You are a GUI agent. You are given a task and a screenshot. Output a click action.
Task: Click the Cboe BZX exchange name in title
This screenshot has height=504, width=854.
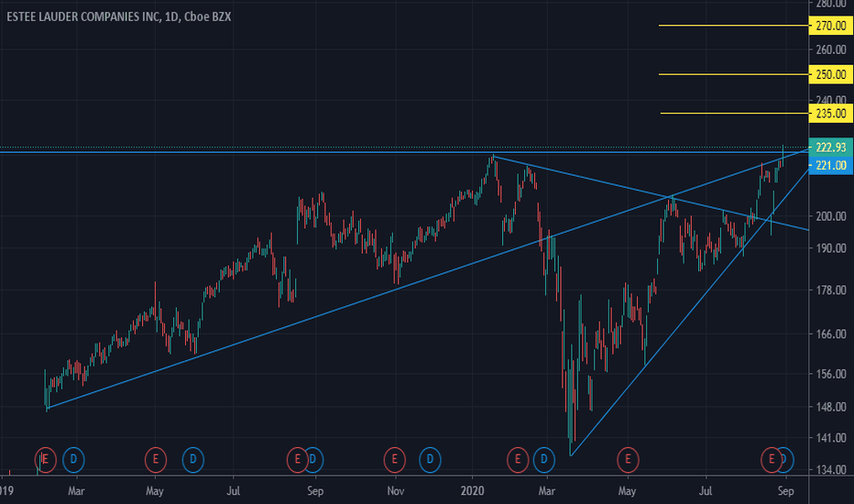[207, 16]
